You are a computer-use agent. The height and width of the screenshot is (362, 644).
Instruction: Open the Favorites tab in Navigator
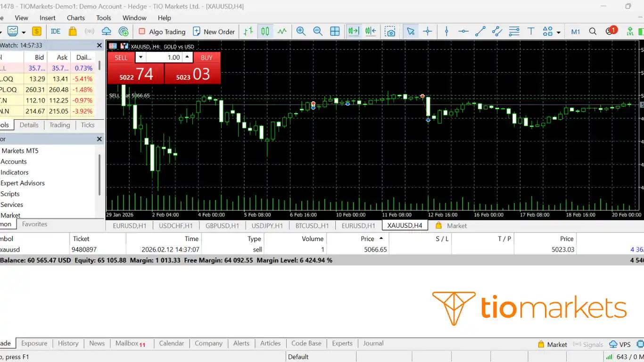tap(34, 224)
